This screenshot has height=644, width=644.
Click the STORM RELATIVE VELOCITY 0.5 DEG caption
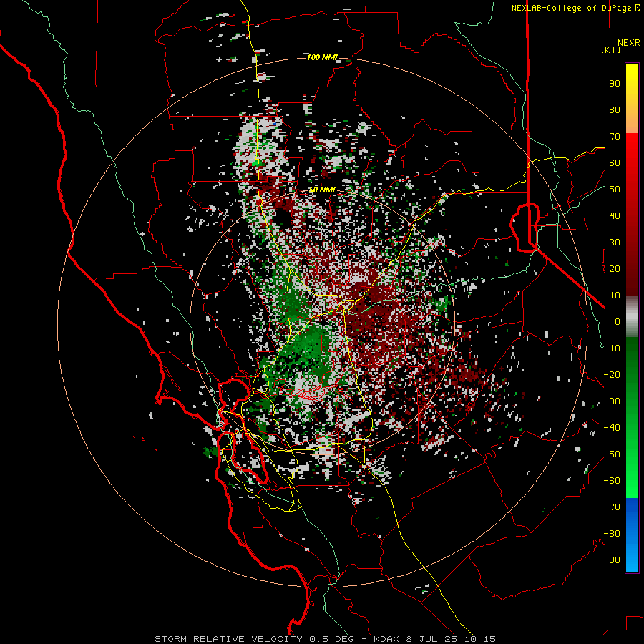tap(254, 639)
